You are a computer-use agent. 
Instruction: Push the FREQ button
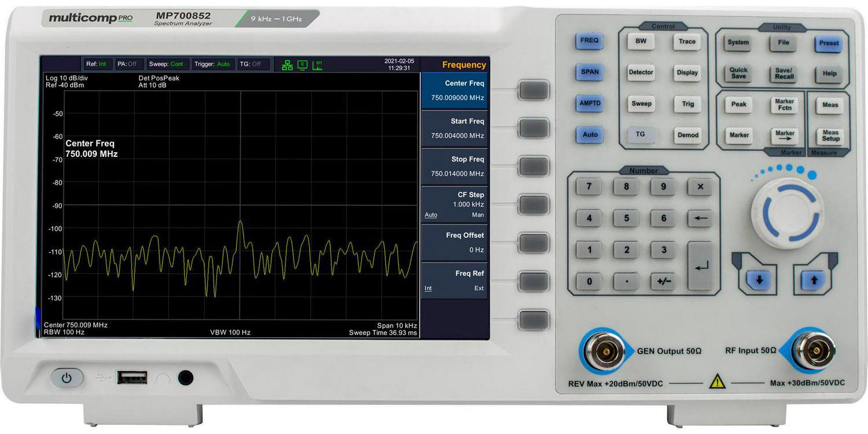589,41
